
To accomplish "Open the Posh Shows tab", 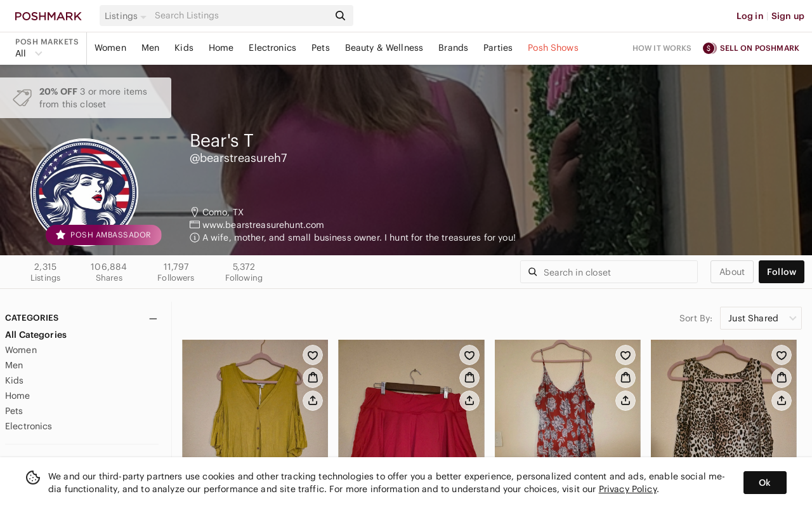I will (x=553, y=48).
